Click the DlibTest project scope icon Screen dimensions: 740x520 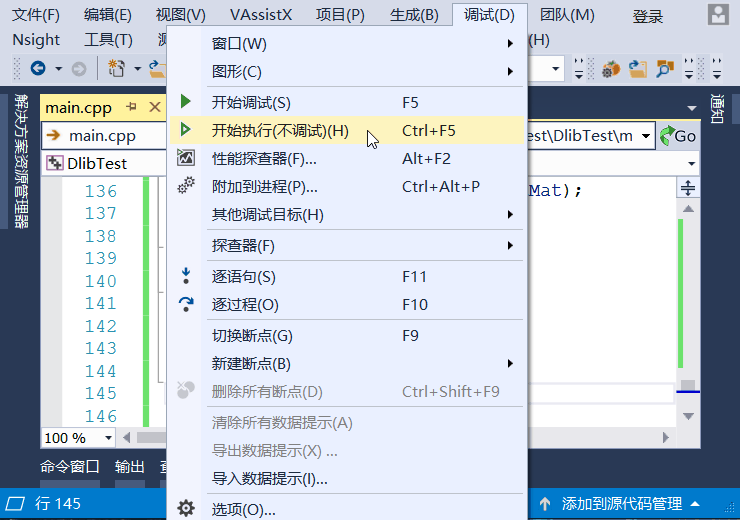(x=54, y=163)
